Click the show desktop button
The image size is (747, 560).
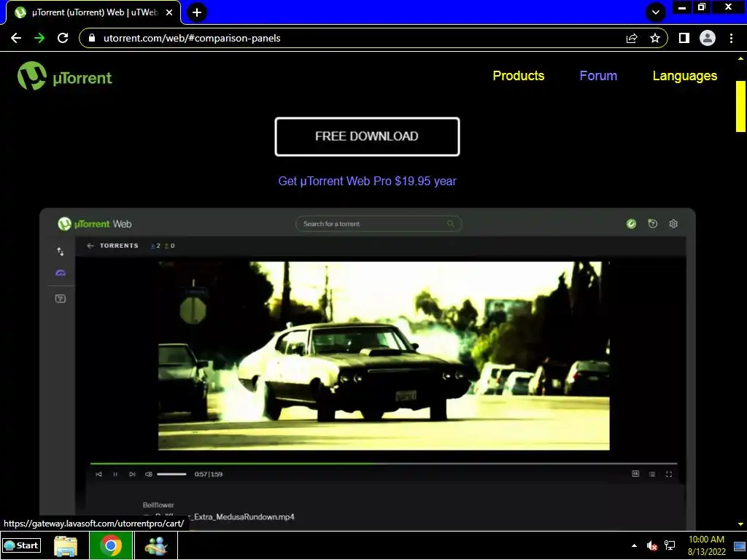pyautogui.click(x=740, y=545)
